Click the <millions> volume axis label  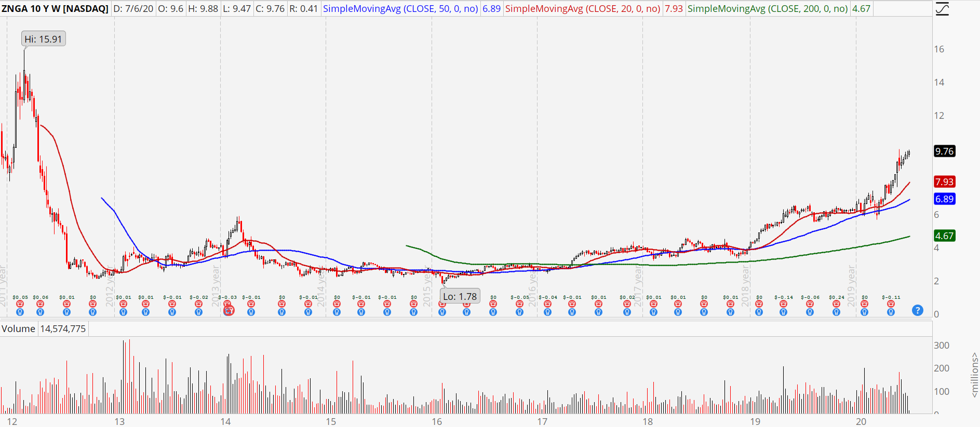(974, 375)
